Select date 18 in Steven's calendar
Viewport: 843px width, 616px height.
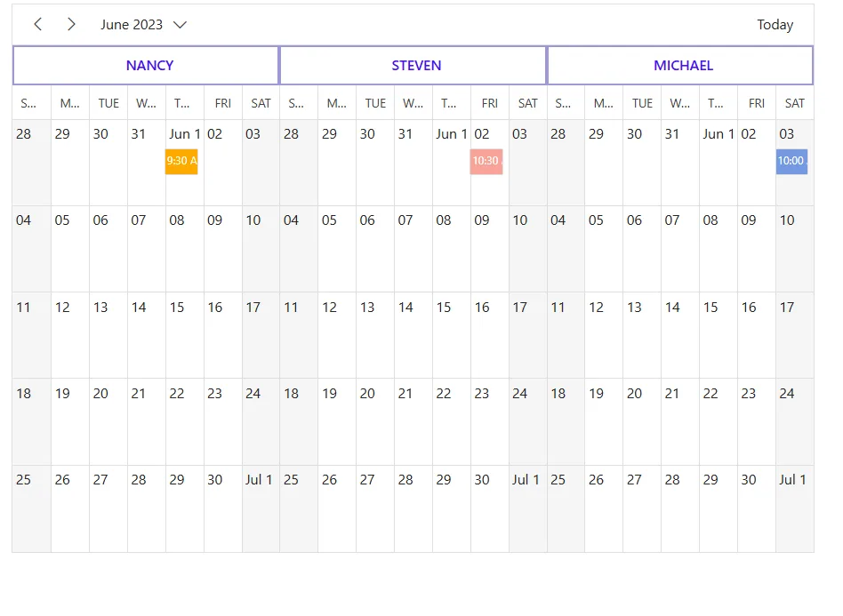(299, 422)
